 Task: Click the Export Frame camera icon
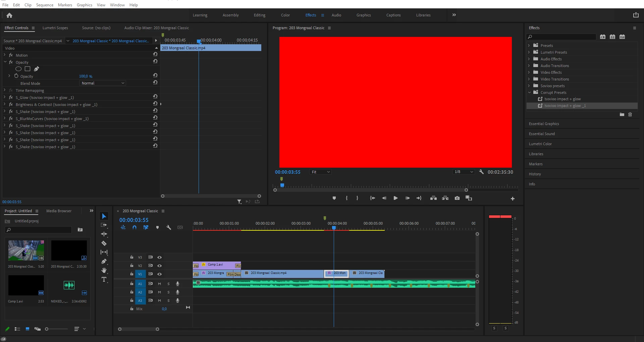pos(457,198)
